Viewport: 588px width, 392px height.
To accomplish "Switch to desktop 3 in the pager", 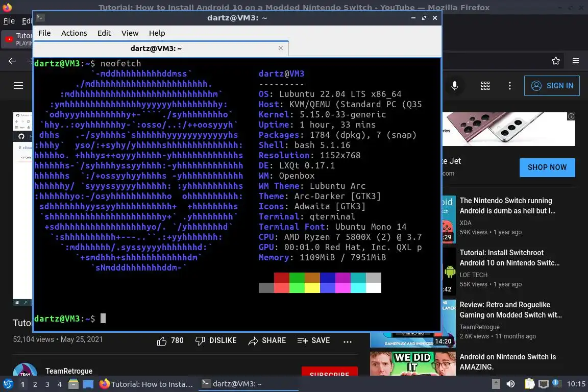I will pos(47,384).
